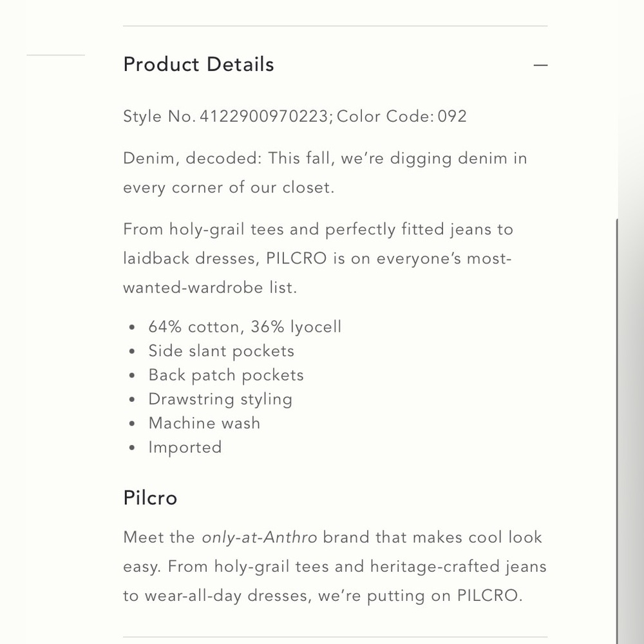Click the italic only-at-Anthro text
Image resolution: width=644 pixels, height=644 pixels.
coord(259,537)
